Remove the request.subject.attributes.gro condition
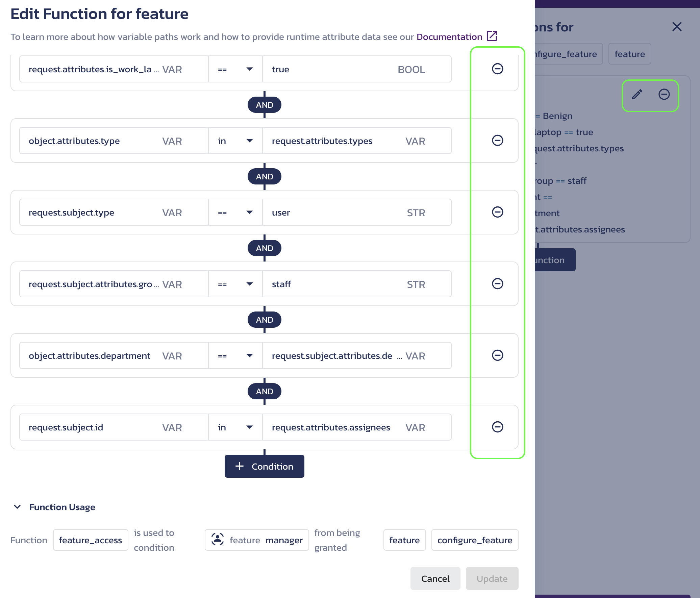 497,283
